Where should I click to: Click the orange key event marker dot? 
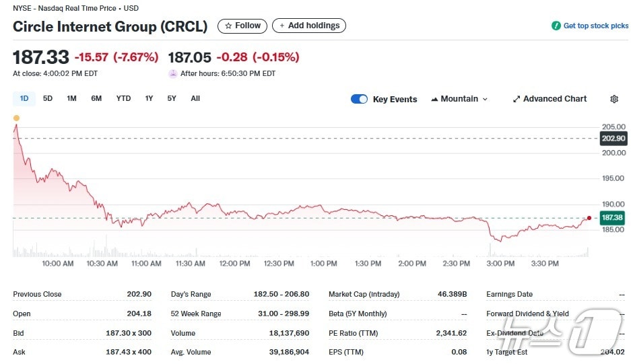click(16, 118)
